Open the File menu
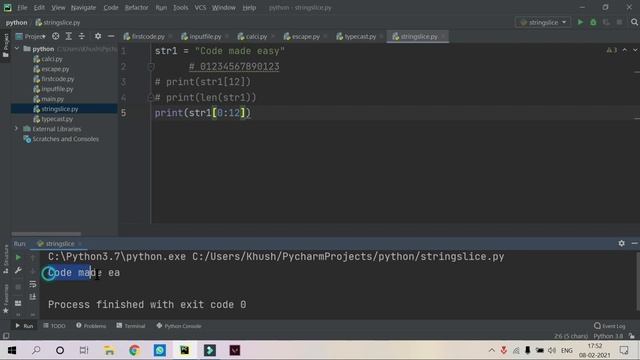This screenshot has height=360, width=640. tap(22, 7)
